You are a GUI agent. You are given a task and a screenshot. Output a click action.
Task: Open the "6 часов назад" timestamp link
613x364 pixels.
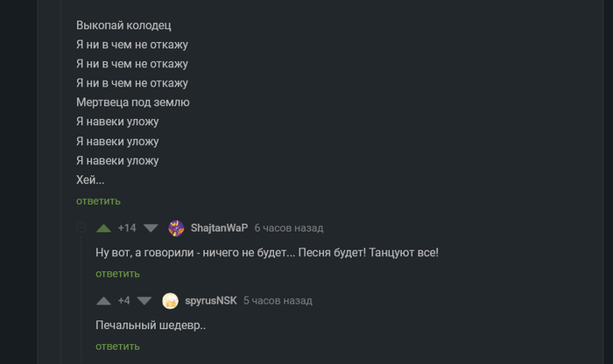(289, 227)
